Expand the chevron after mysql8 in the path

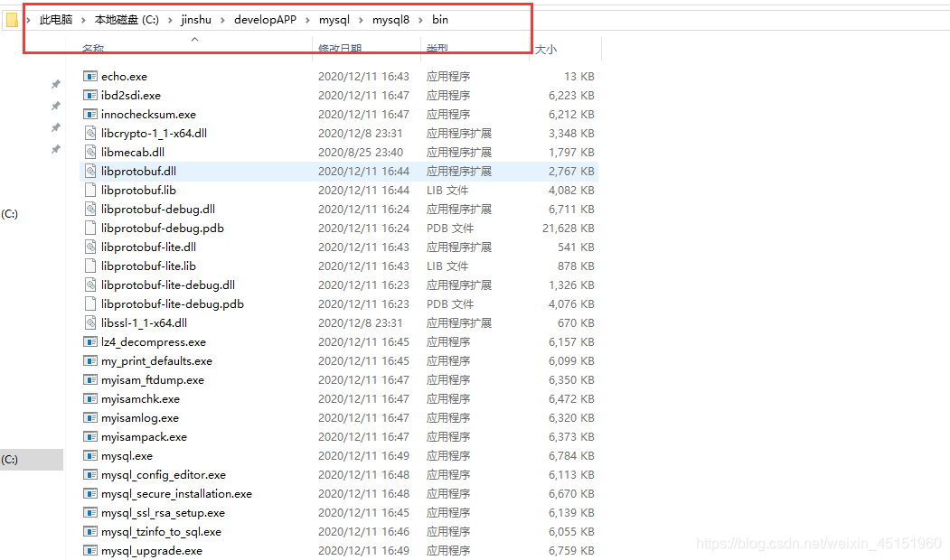tap(420, 20)
